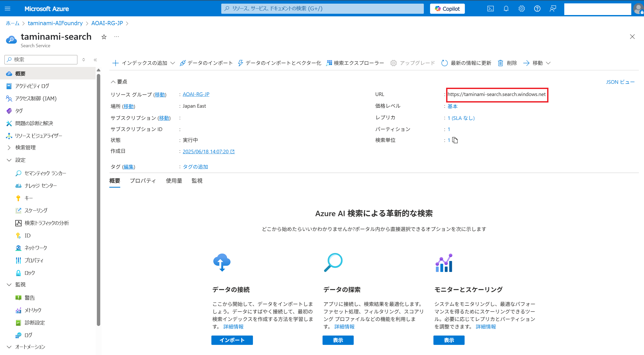Click インポート button under データの接続
The image size is (644, 355).
coord(232,340)
